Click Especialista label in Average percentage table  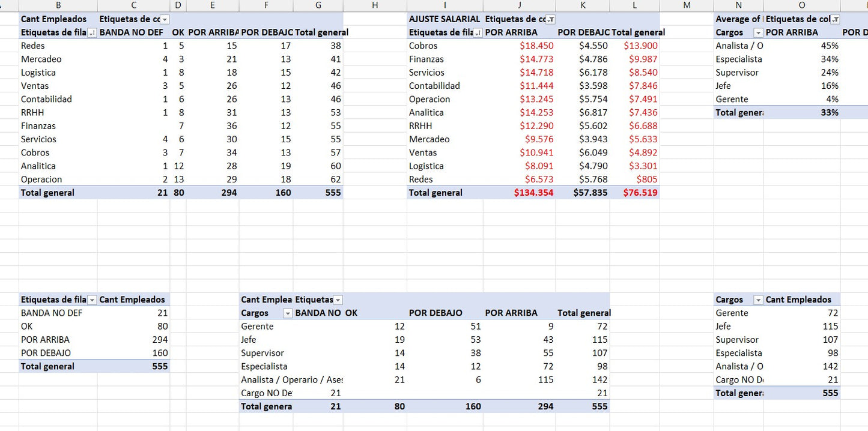click(x=739, y=59)
